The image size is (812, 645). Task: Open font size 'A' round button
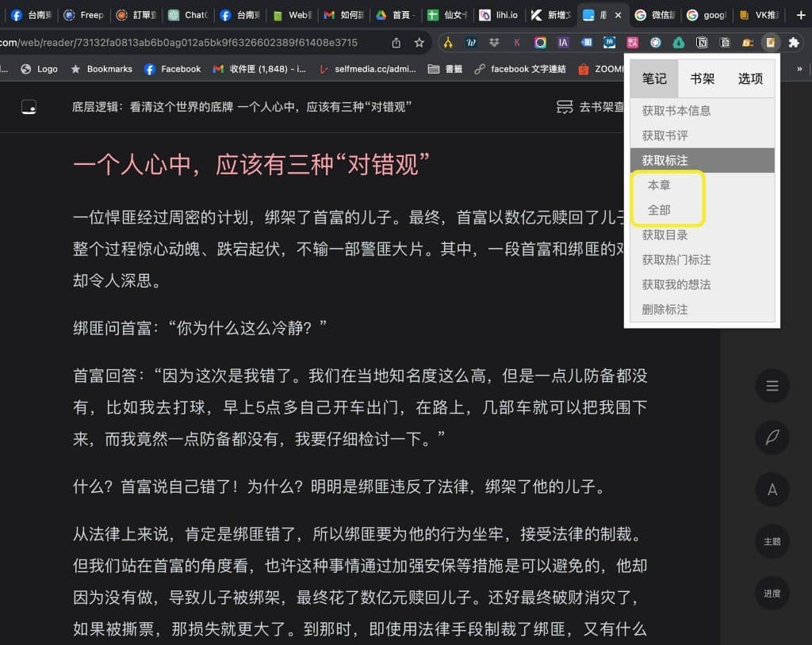[x=772, y=489]
